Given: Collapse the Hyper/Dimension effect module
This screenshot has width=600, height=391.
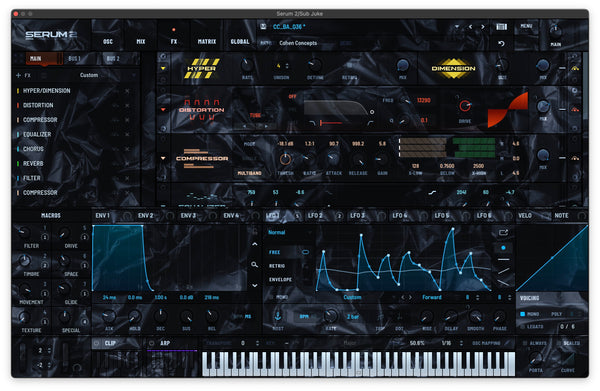Looking at the screenshot, I should click(163, 68).
